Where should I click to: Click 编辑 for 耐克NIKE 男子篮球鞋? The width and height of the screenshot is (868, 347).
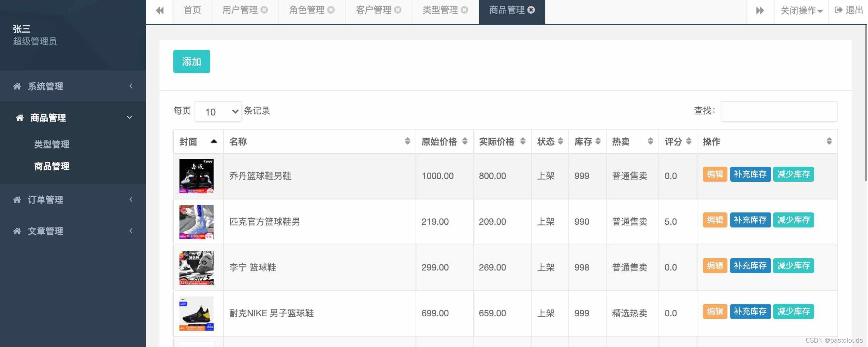[x=715, y=311]
